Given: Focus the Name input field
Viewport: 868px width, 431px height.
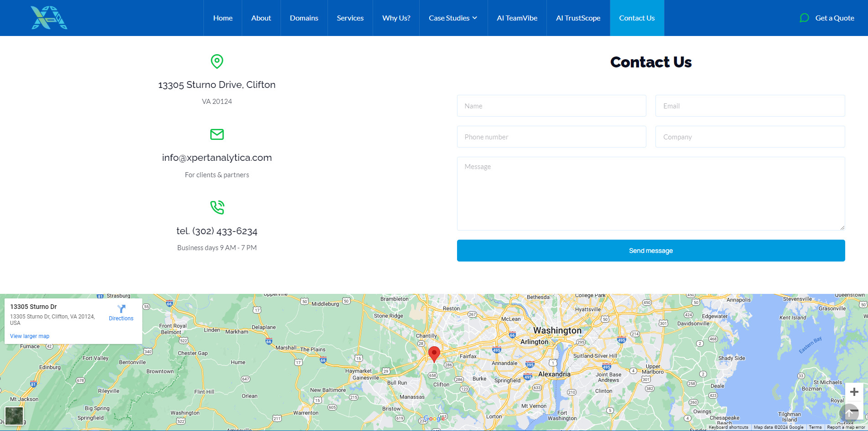Looking at the screenshot, I should click(551, 106).
